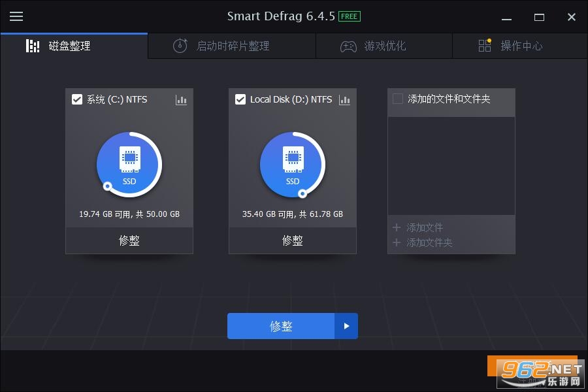Open the 游戏优化 tab

(384, 46)
